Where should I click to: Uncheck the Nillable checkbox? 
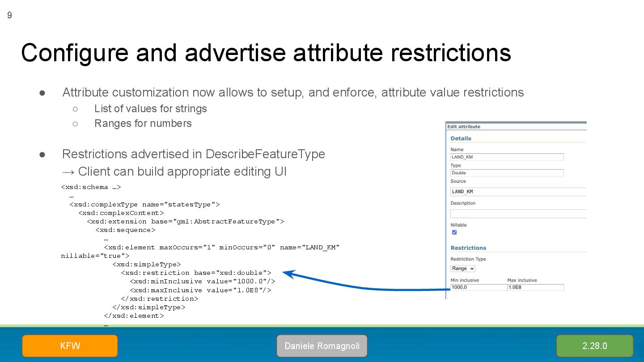coord(454,232)
